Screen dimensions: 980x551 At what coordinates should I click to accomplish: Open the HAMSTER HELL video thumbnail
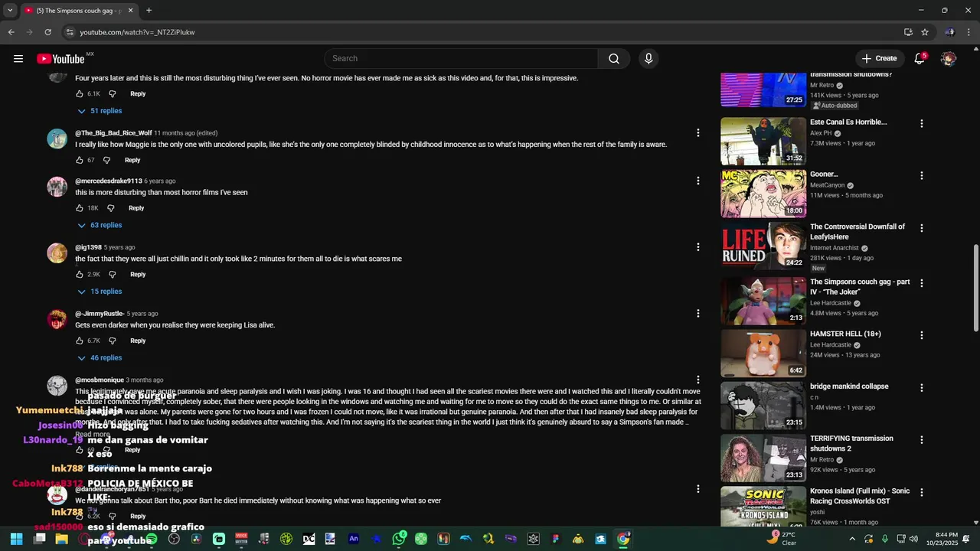[x=763, y=353]
